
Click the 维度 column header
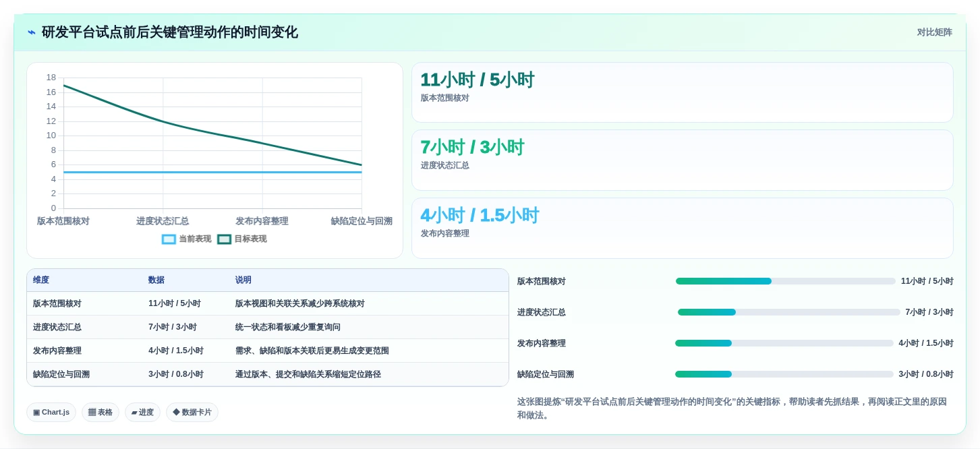(x=41, y=280)
